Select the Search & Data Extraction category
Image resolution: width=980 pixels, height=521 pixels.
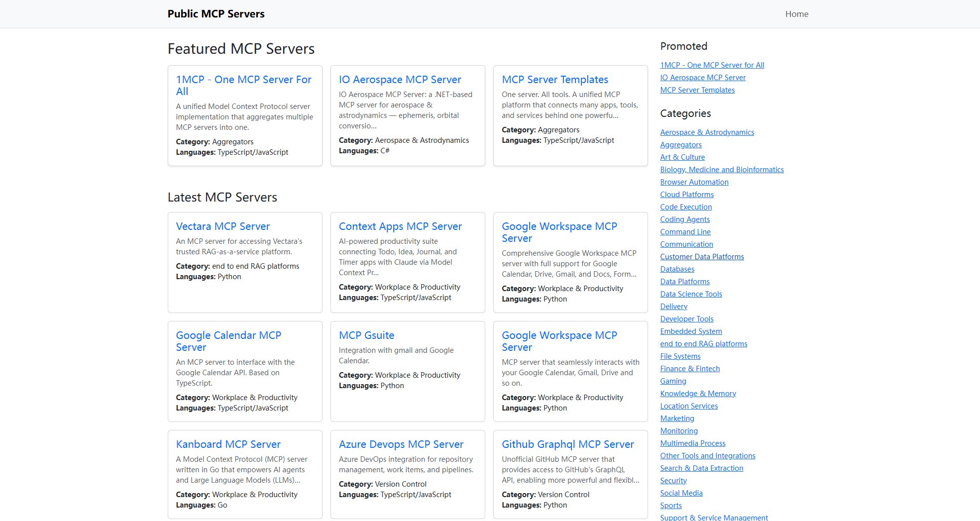tap(701, 468)
